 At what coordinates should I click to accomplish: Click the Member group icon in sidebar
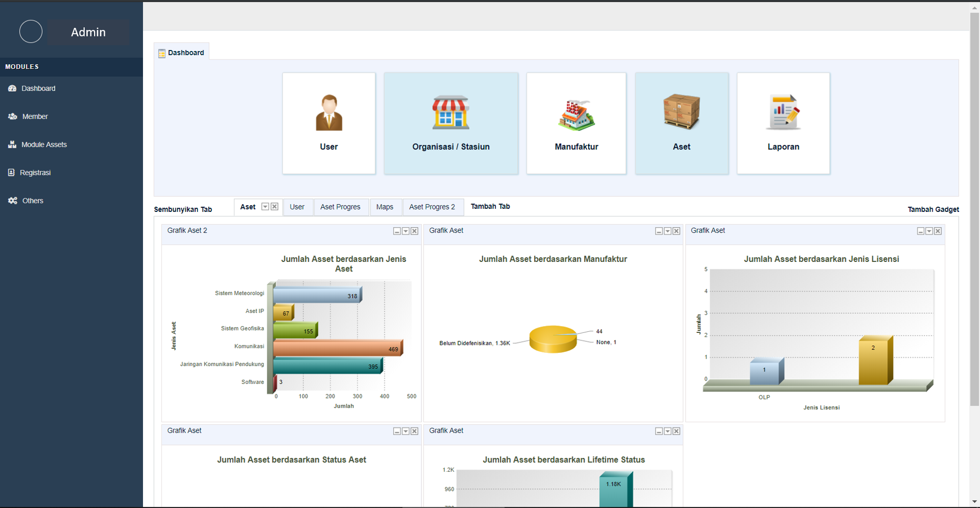(x=13, y=116)
